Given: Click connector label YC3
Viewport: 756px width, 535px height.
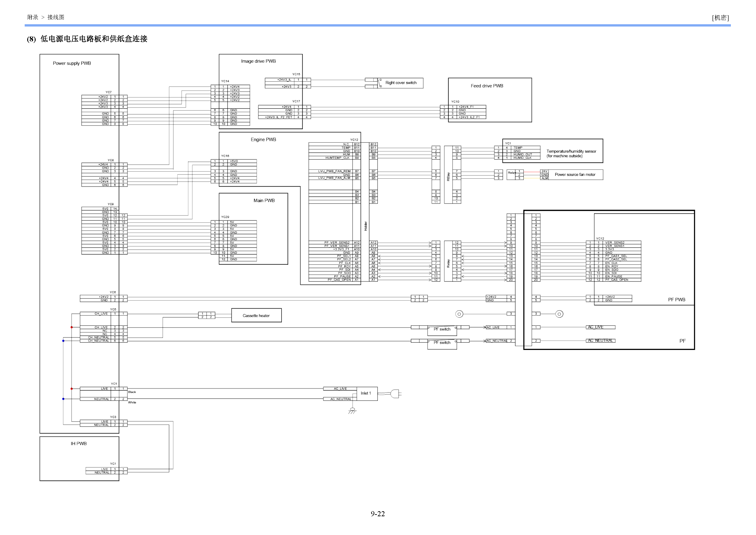Looking at the screenshot, I should (x=113, y=417).
